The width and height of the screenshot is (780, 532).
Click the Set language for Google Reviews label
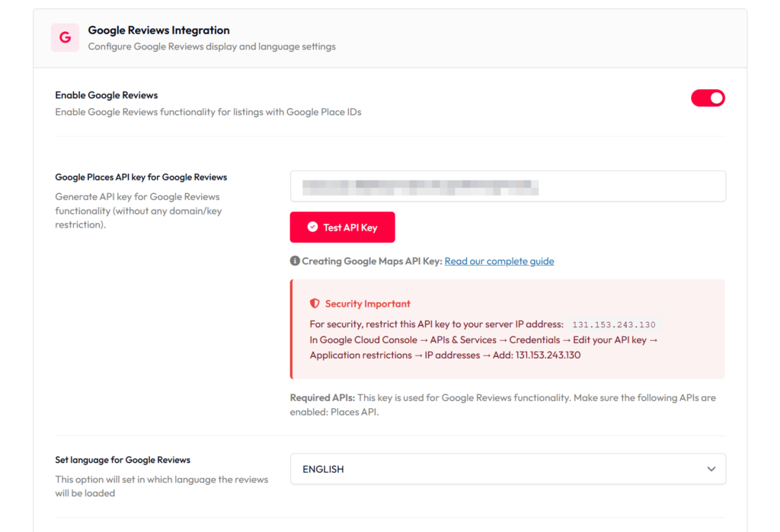(x=123, y=460)
